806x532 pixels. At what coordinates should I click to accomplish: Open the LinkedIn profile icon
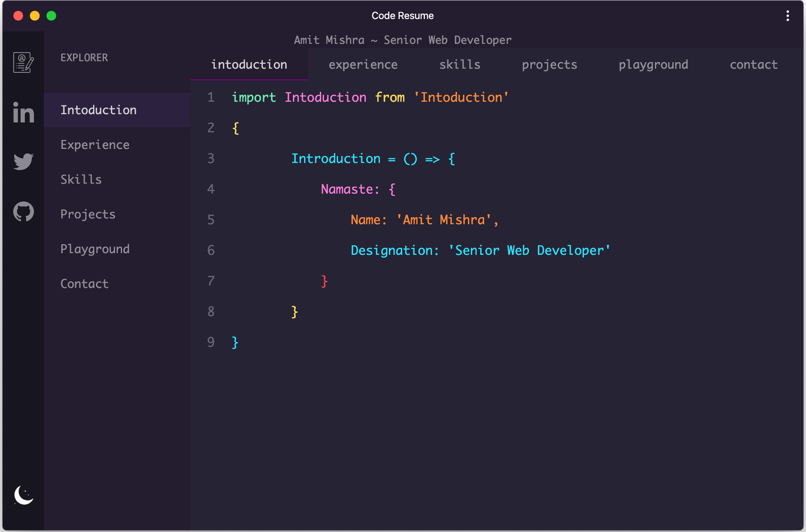pyautogui.click(x=23, y=113)
